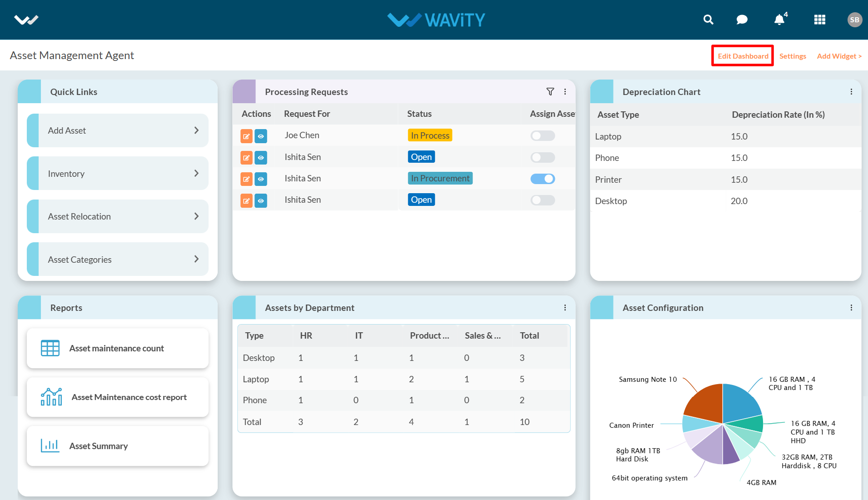Viewport: 868px width, 500px height.
Task: Click Asset Maintenance cost report chart icon
Action: click(x=51, y=397)
